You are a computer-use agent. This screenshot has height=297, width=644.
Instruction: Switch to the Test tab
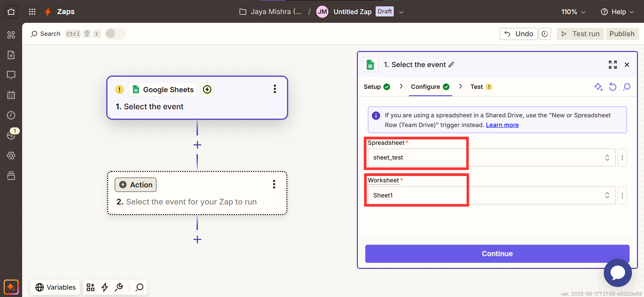click(x=481, y=87)
